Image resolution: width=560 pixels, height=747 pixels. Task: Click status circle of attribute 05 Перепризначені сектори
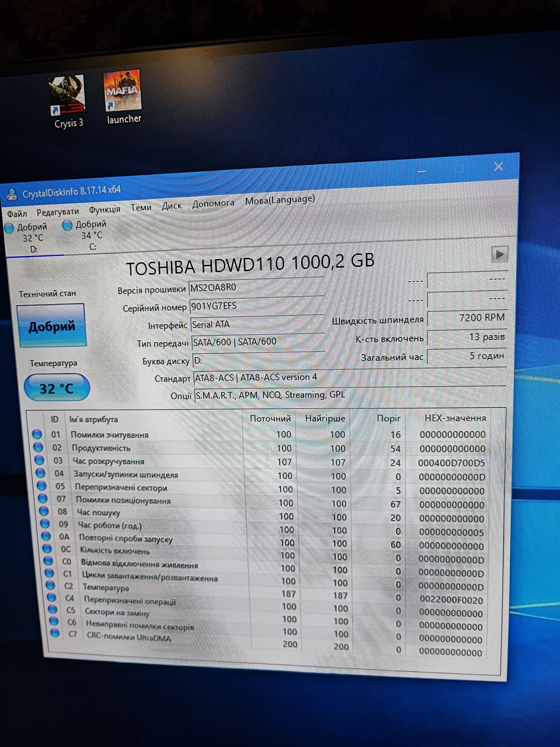[41, 486]
